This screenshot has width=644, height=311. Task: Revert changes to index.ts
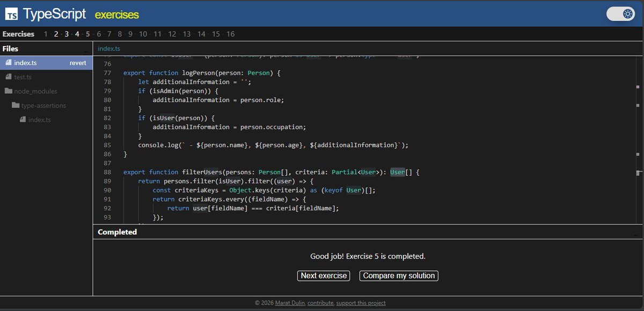pyautogui.click(x=78, y=63)
